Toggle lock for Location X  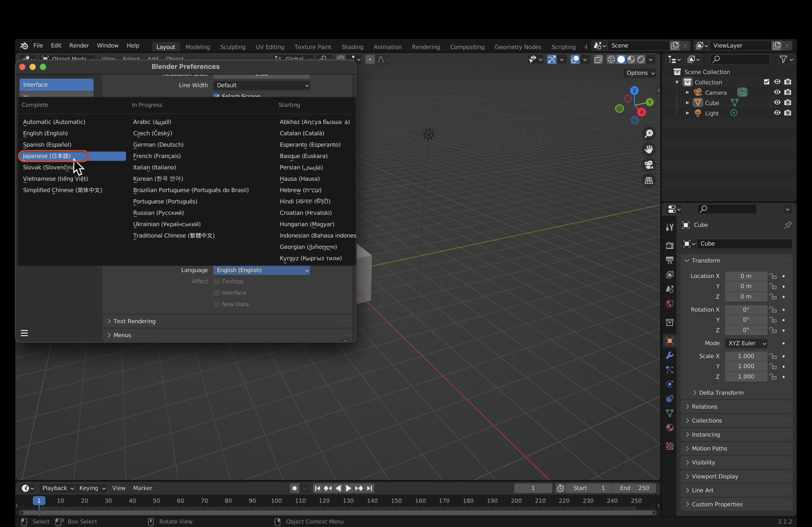(x=773, y=276)
